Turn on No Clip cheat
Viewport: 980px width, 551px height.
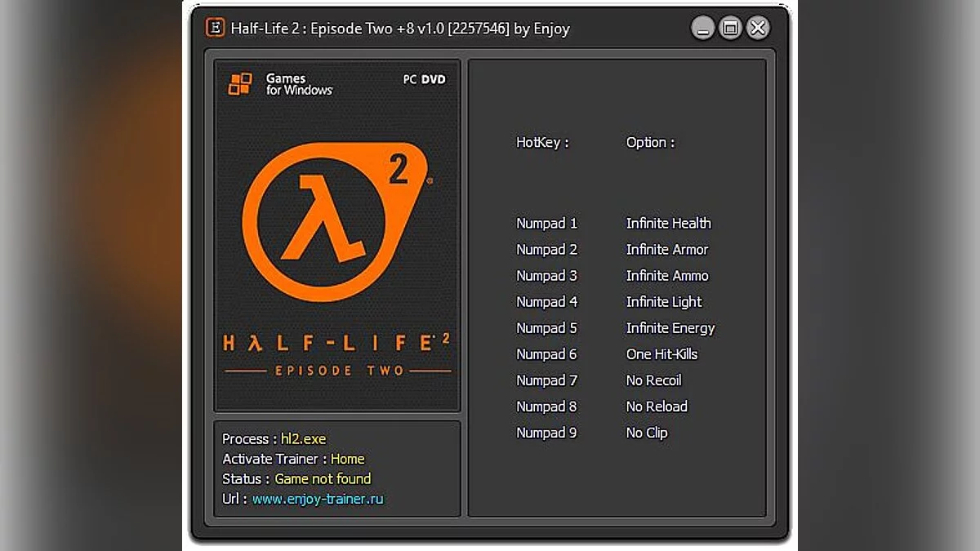click(646, 433)
